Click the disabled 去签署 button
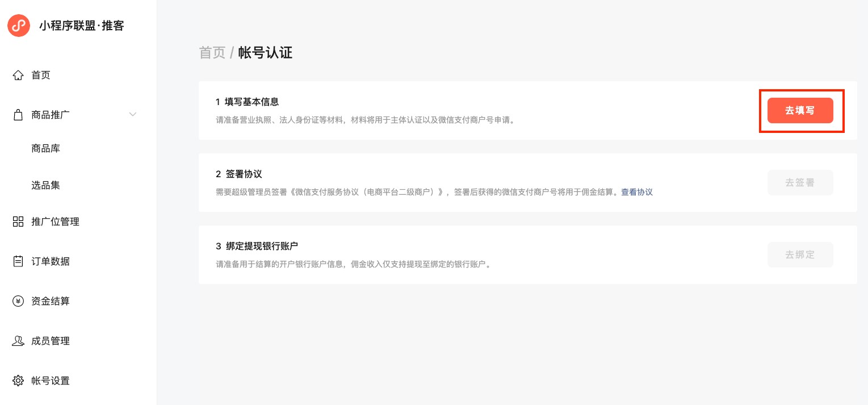 coord(800,182)
